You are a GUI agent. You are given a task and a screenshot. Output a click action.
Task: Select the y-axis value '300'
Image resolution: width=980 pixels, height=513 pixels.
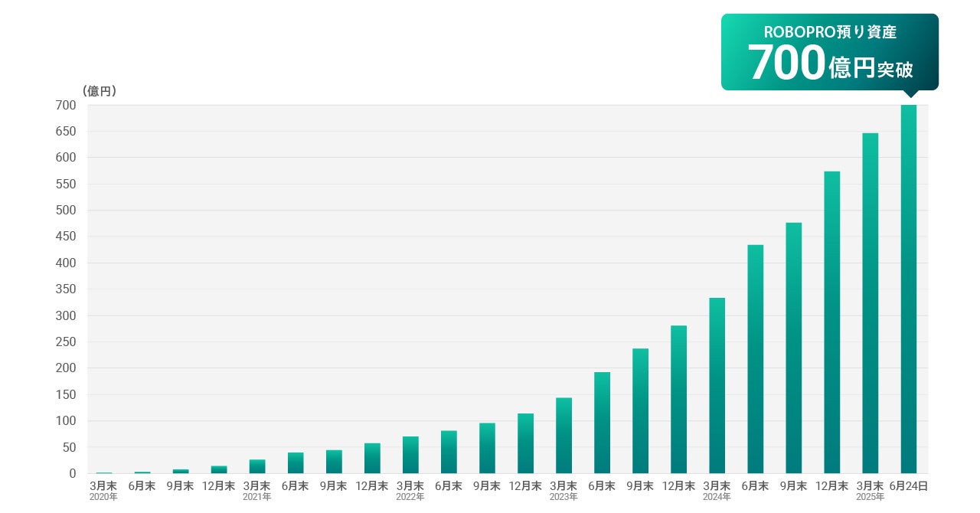(67, 315)
